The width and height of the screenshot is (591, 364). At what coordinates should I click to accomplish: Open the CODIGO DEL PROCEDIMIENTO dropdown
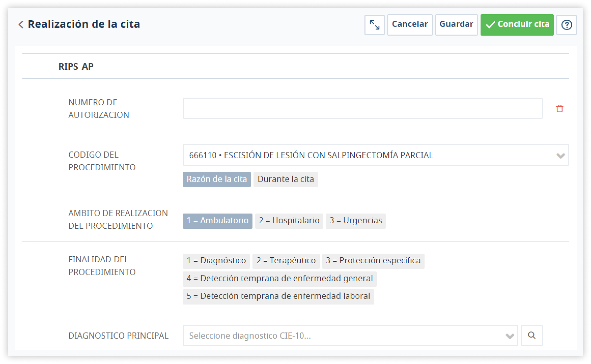(376, 155)
